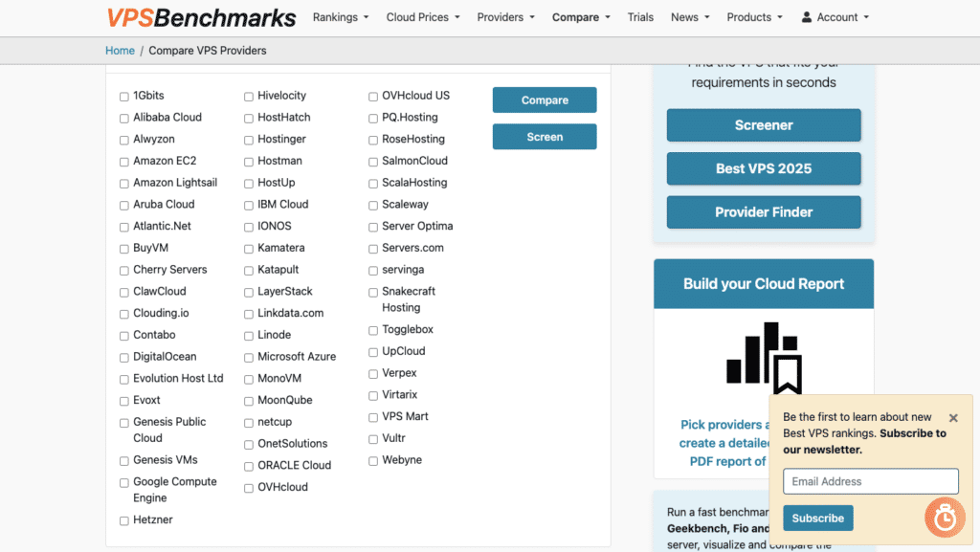Select the DigitalOcean checkbox
The image size is (980, 552).
tap(124, 358)
